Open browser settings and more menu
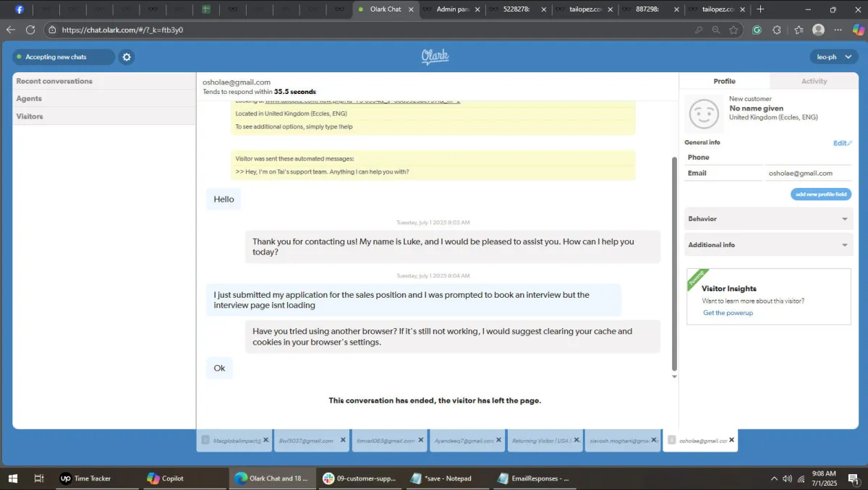 [x=838, y=30]
